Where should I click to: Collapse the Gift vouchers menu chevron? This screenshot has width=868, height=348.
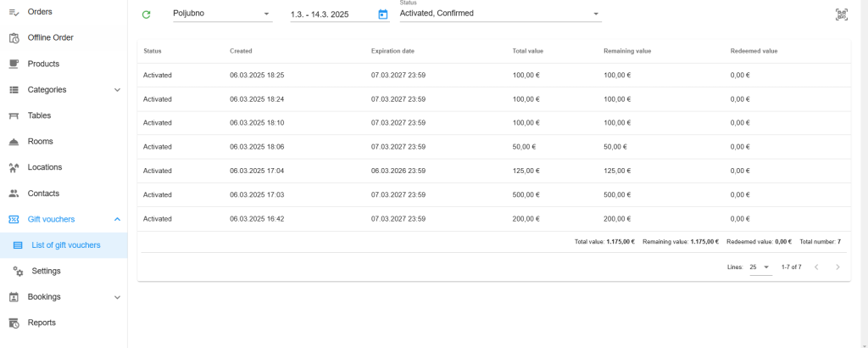click(117, 220)
